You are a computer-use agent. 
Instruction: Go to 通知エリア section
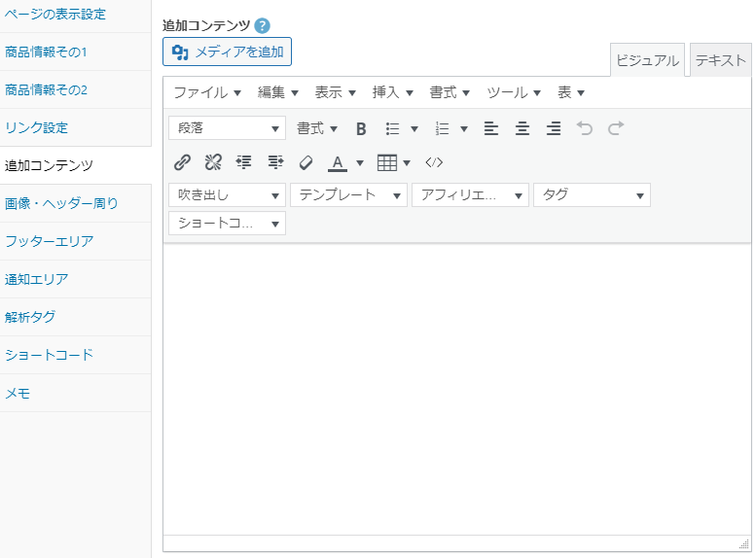click(75, 279)
